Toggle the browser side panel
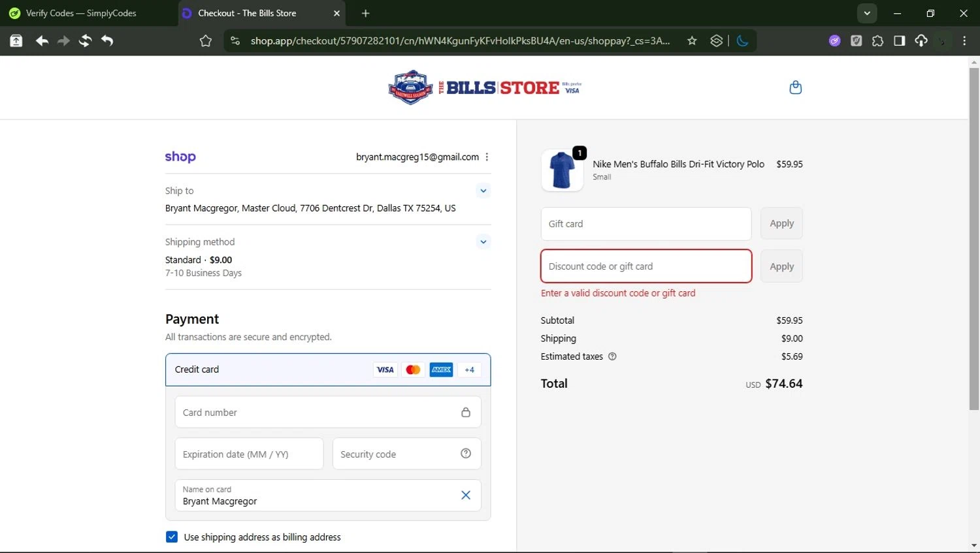Screen dimensions: 980x553 (899, 40)
